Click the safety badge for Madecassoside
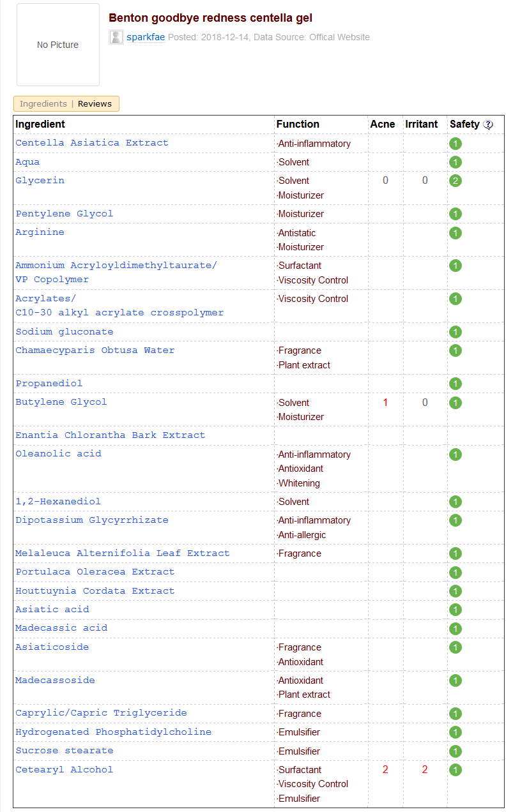Screen dimensions: 513x812 [455, 680]
